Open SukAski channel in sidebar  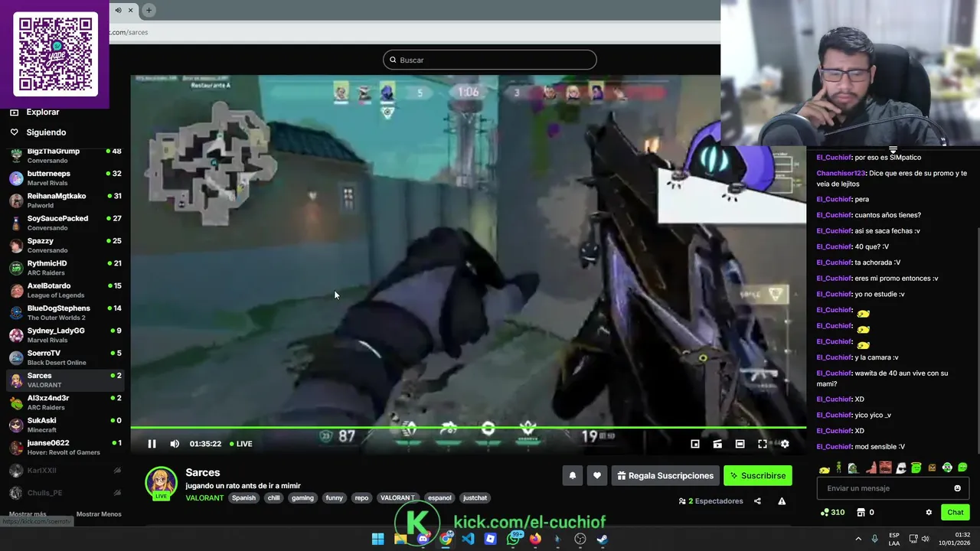65,425
